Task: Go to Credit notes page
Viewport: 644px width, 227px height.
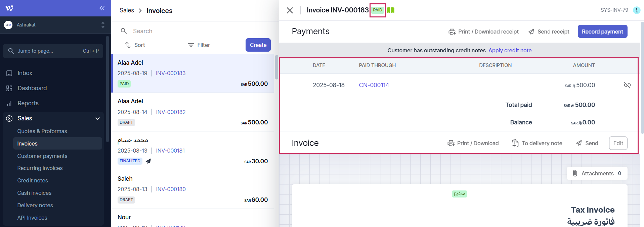Action: pos(33,180)
